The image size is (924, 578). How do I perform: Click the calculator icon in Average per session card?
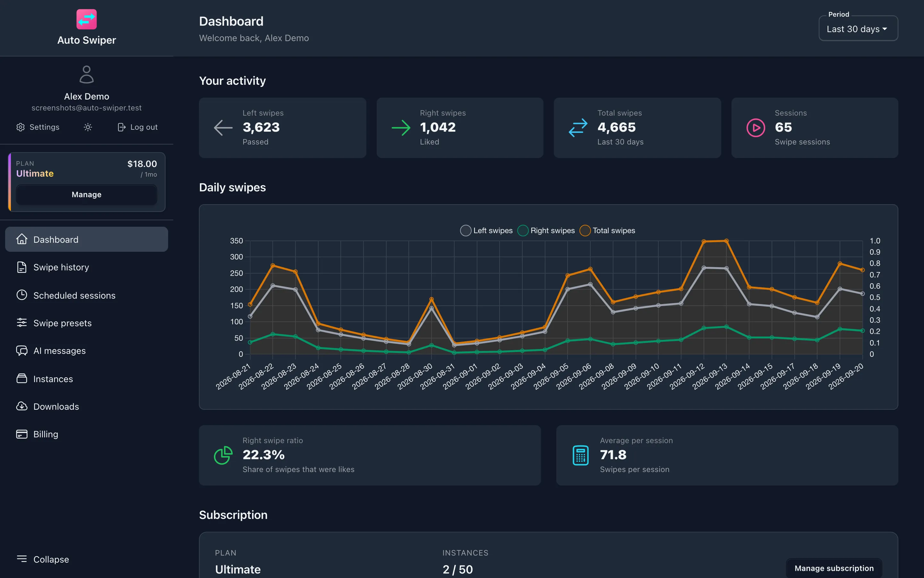(x=581, y=455)
